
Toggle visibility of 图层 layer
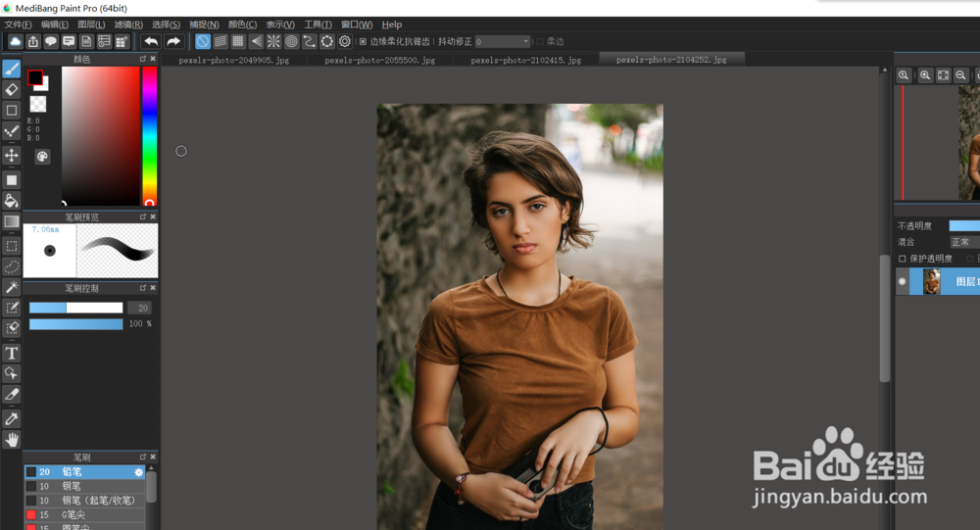[x=902, y=281]
